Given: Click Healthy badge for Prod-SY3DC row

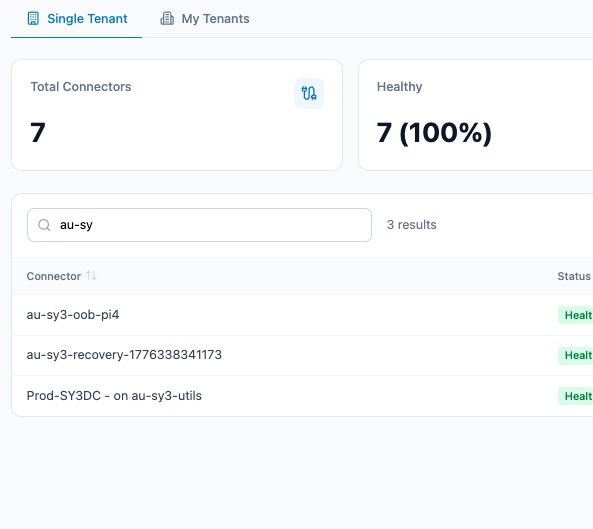Looking at the screenshot, I should 576,396.
